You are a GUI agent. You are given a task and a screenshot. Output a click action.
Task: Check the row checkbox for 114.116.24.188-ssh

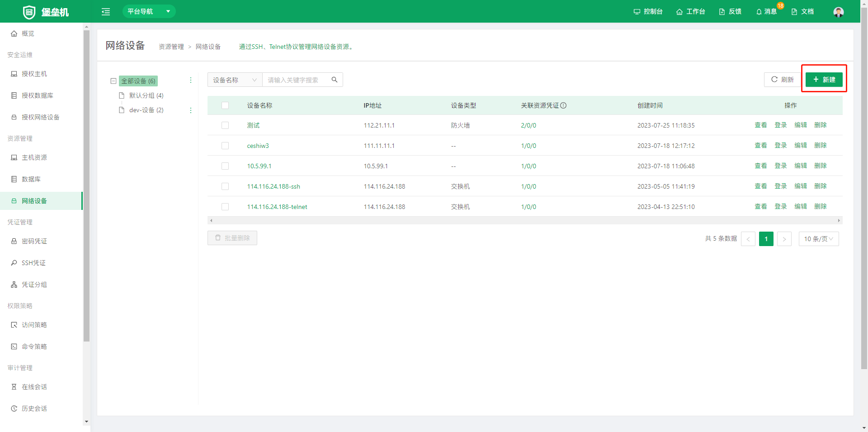click(225, 186)
